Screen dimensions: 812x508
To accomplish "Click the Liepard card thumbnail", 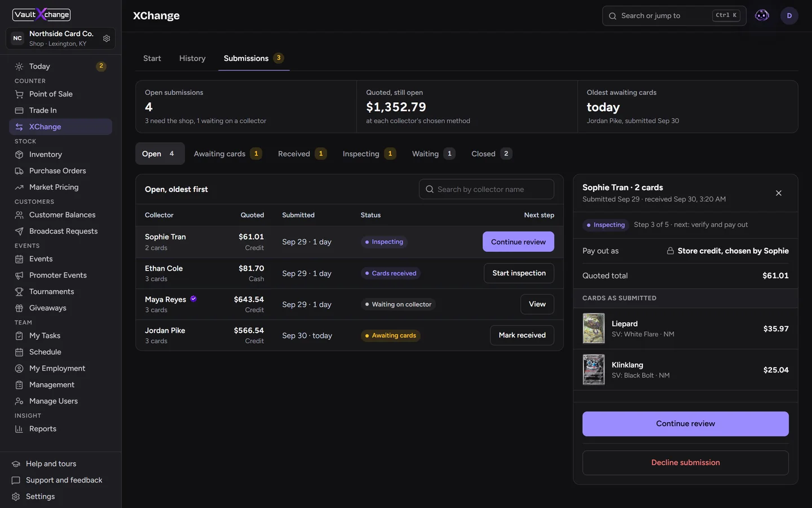I will 593,329.
